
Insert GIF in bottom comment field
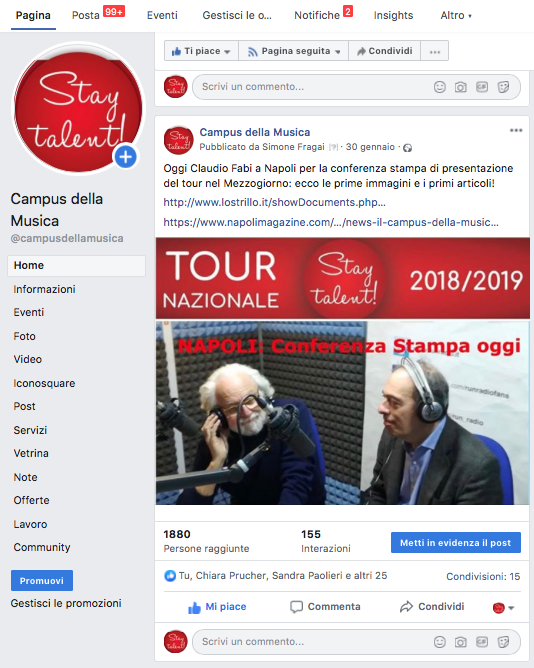click(x=482, y=642)
